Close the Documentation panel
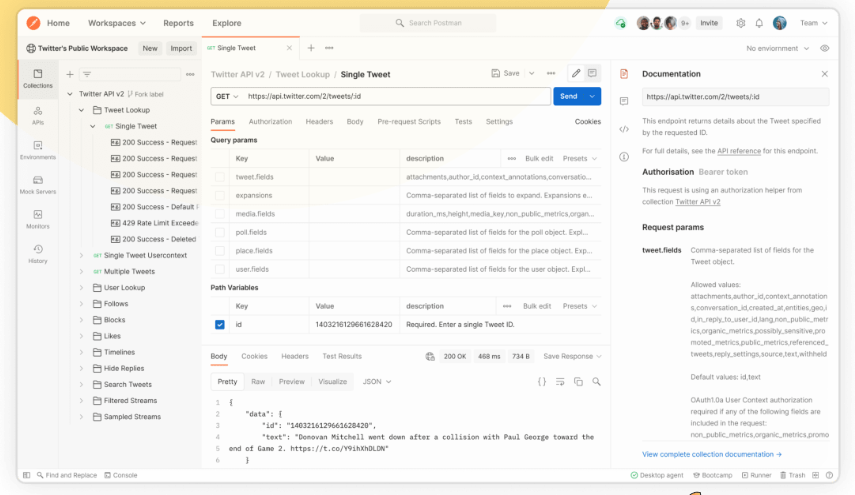 824,74
